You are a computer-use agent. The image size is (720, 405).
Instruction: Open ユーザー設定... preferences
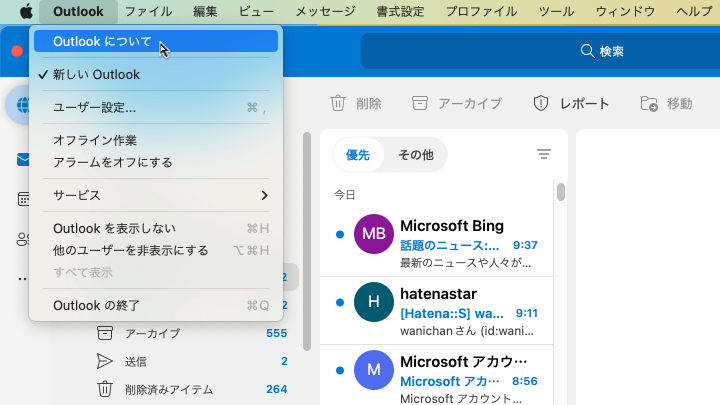156,107
